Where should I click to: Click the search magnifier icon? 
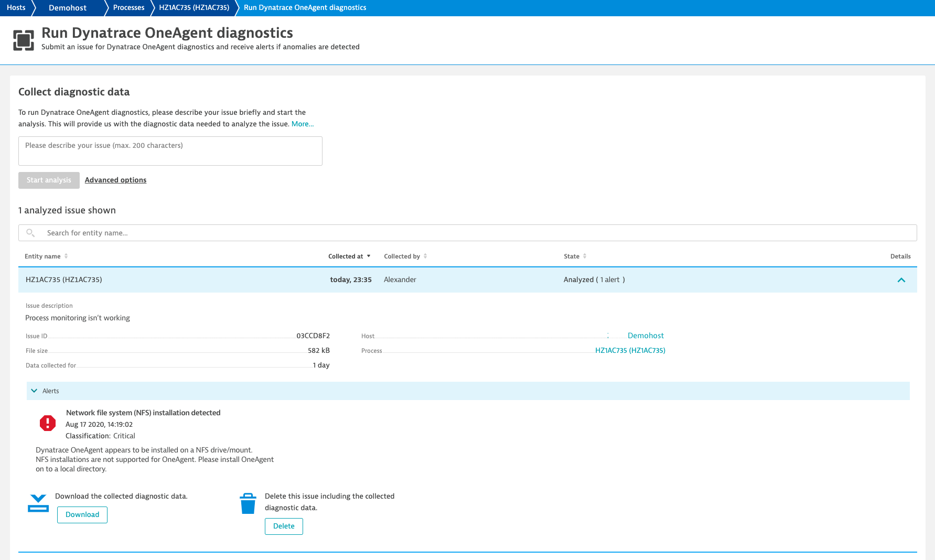tap(30, 233)
